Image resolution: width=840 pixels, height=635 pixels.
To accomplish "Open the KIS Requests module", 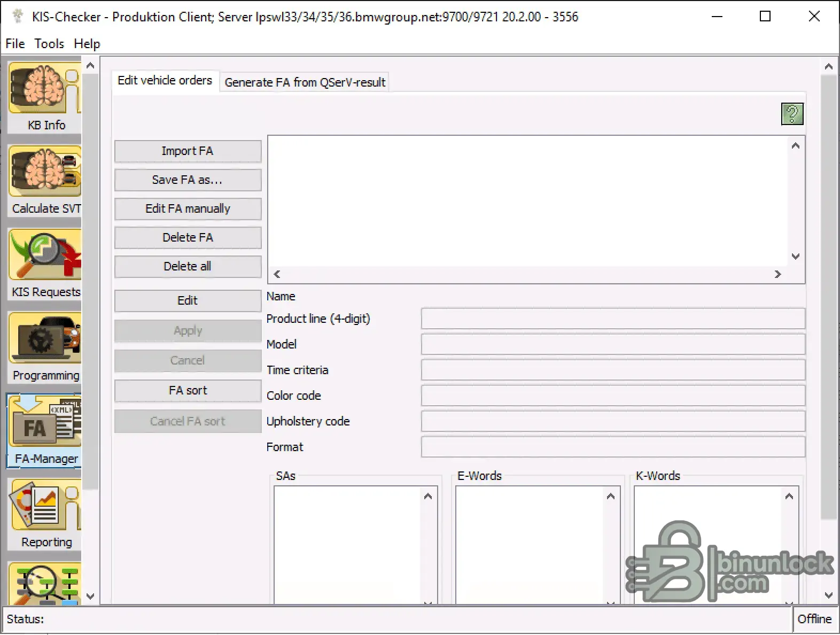I will [45, 264].
